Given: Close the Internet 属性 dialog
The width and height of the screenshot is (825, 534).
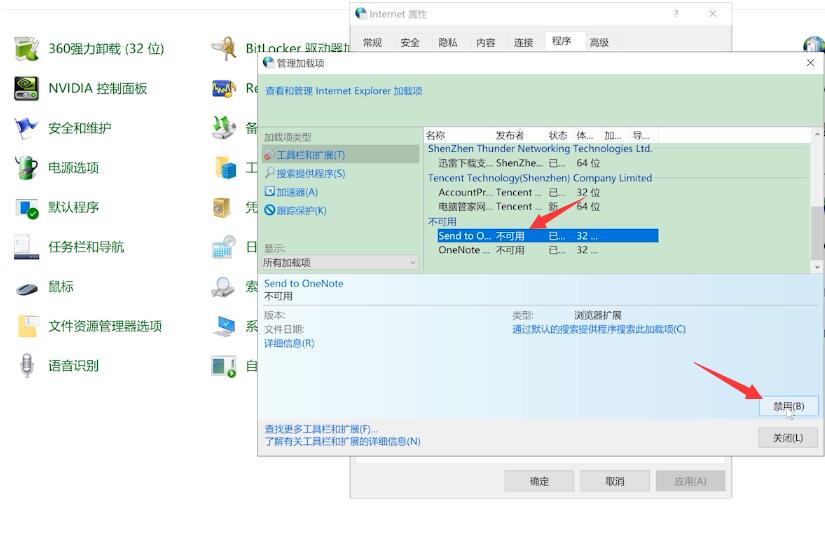Looking at the screenshot, I should tap(712, 14).
